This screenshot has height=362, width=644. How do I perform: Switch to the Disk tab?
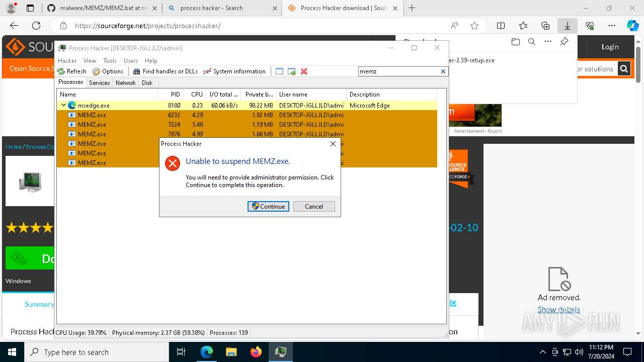[147, 83]
